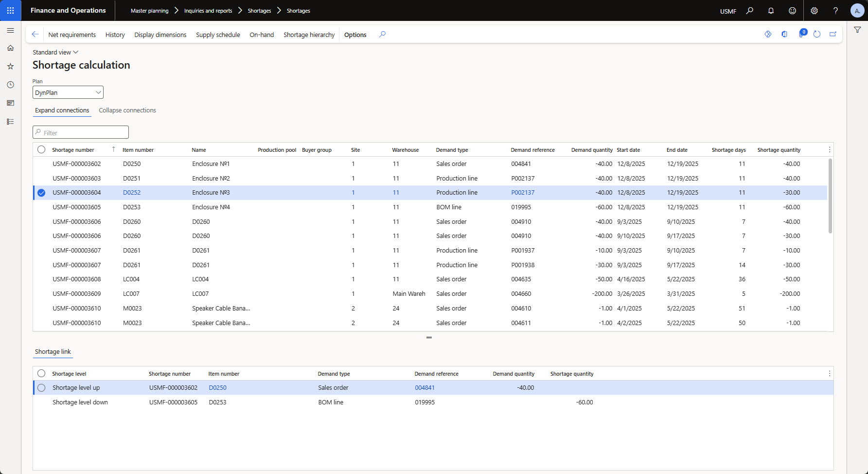The width and height of the screenshot is (868, 474).
Task: Open the Favorites star in sidebar
Action: 10,66
